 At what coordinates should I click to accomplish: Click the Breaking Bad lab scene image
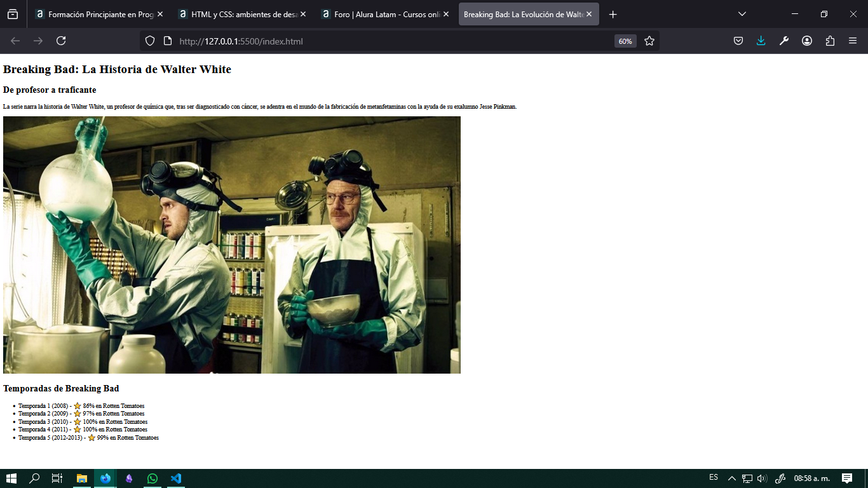232,245
